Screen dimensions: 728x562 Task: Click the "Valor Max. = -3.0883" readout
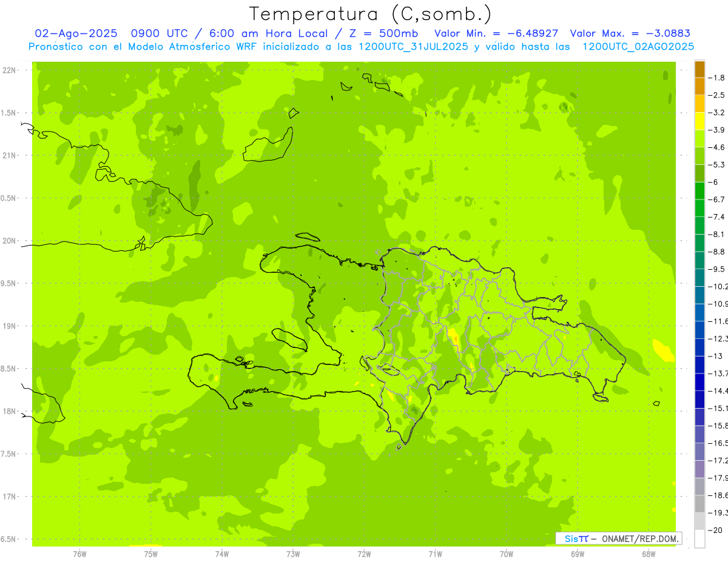coord(630,33)
